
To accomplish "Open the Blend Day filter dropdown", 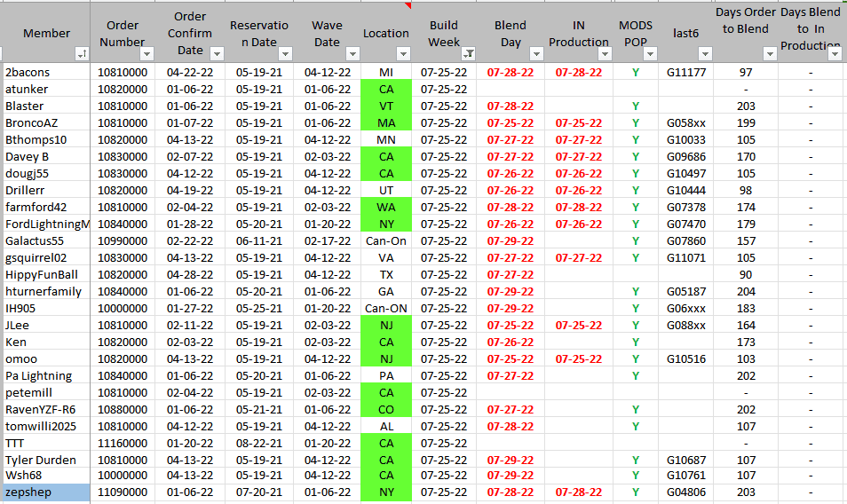I will coord(535,54).
